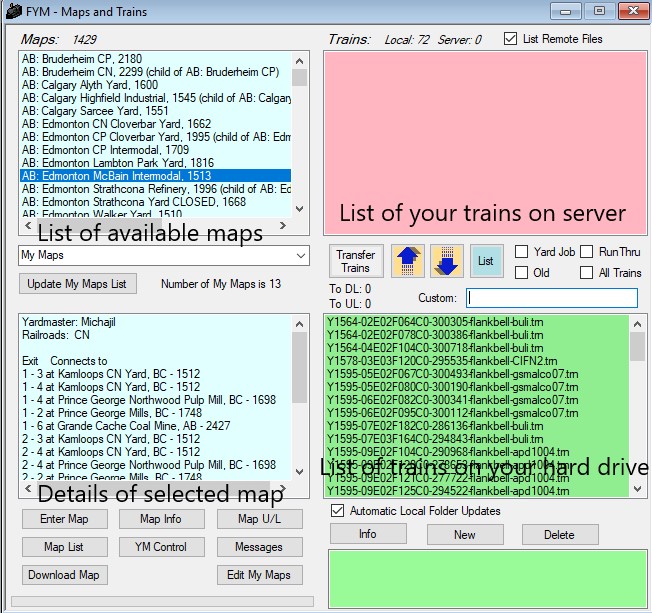Enable the RunThru filter
The width and height of the screenshot is (652, 613).
[x=586, y=252]
